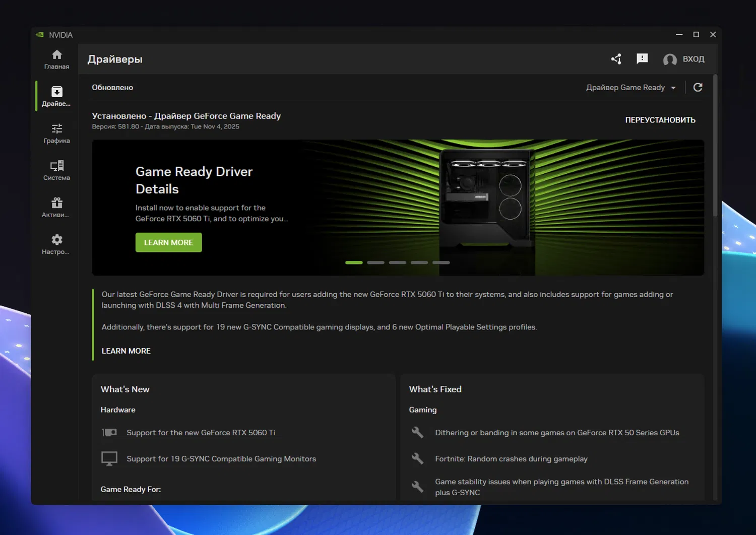Image resolution: width=756 pixels, height=535 pixels.
Task: Maximize the NVIDIA app window
Action: coord(696,34)
